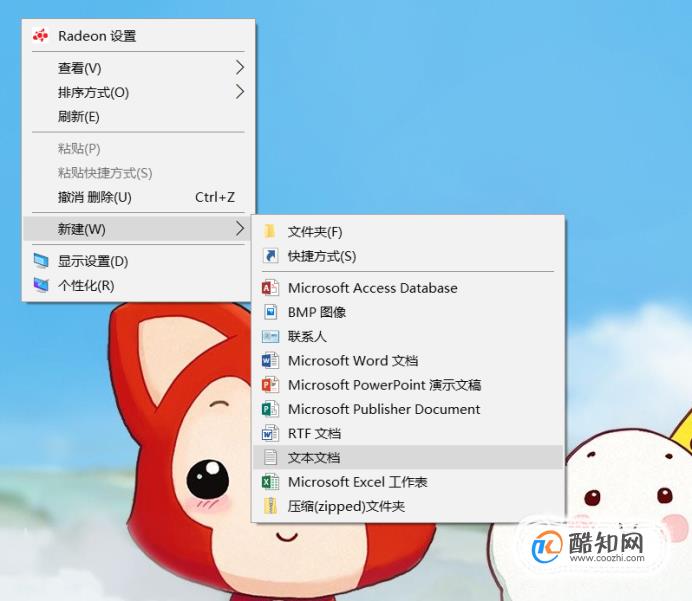Click the Access database red icon
The height and width of the screenshot is (601, 692).
pos(270,288)
